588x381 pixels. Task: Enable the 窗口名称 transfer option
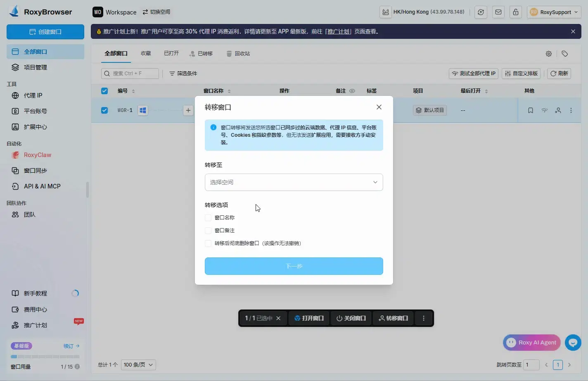tap(208, 217)
